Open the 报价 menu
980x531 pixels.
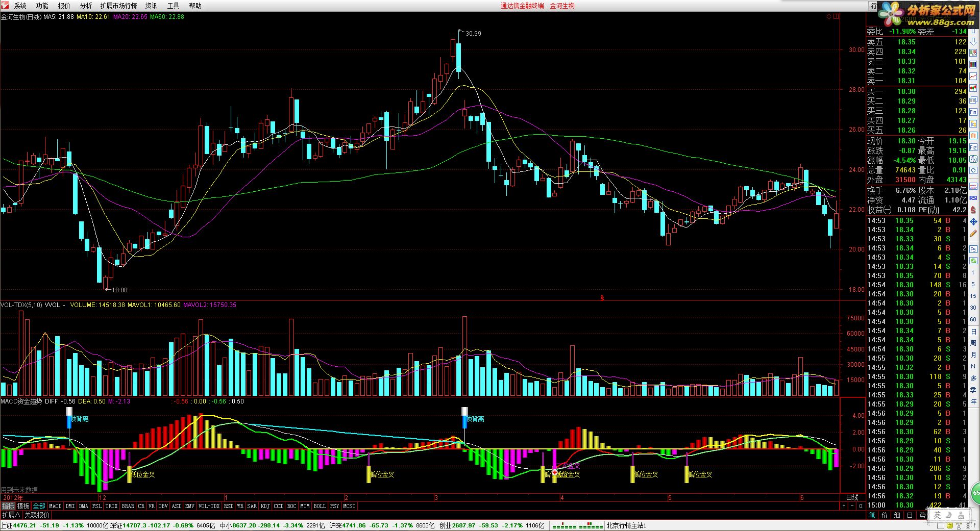pos(64,6)
